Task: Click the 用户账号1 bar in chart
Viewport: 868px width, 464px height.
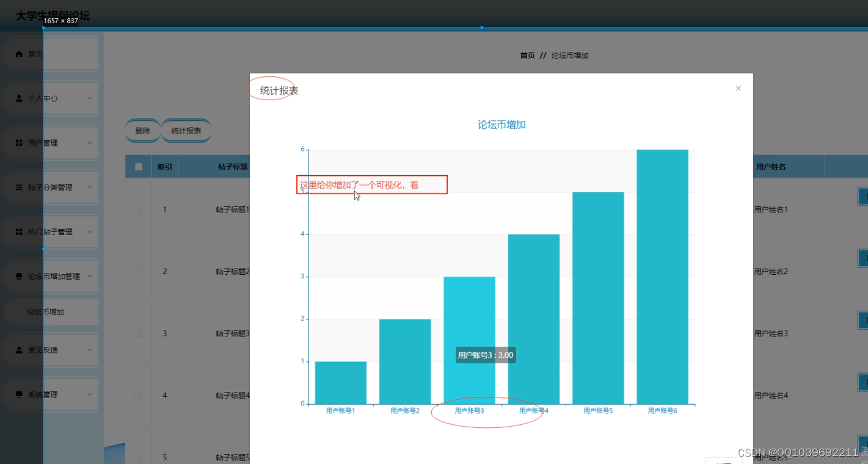Action: tap(341, 383)
